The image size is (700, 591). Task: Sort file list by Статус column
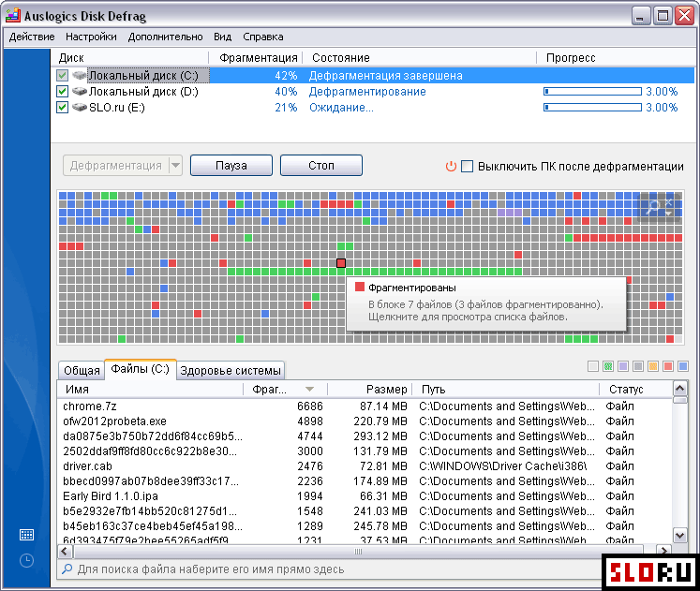pyautogui.click(x=635, y=390)
